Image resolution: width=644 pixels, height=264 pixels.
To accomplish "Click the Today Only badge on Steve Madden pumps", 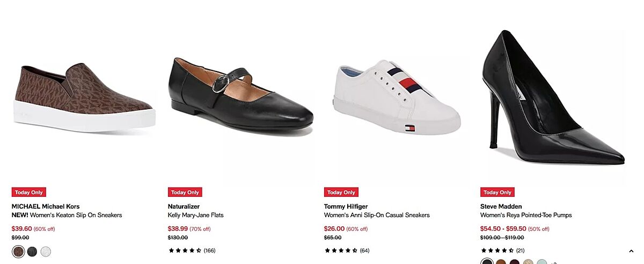I will click(497, 192).
